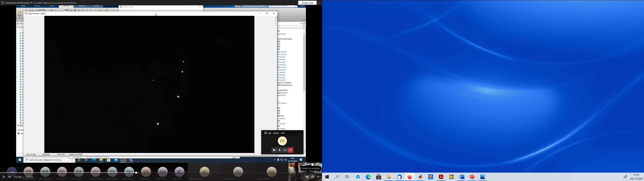The height and width of the screenshot is (181, 644).
Task: Open the Photos app in taskbar
Action: 482,177
